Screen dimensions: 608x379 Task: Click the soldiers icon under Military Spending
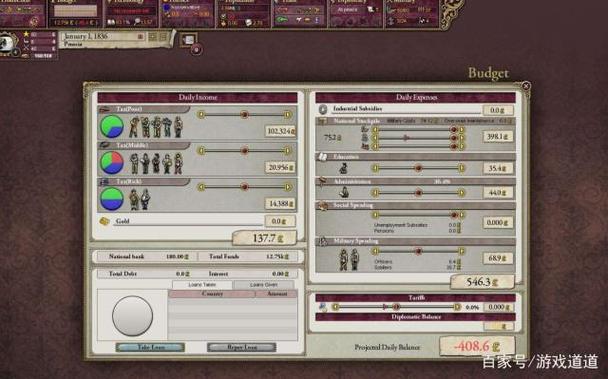pyautogui.click(x=349, y=260)
